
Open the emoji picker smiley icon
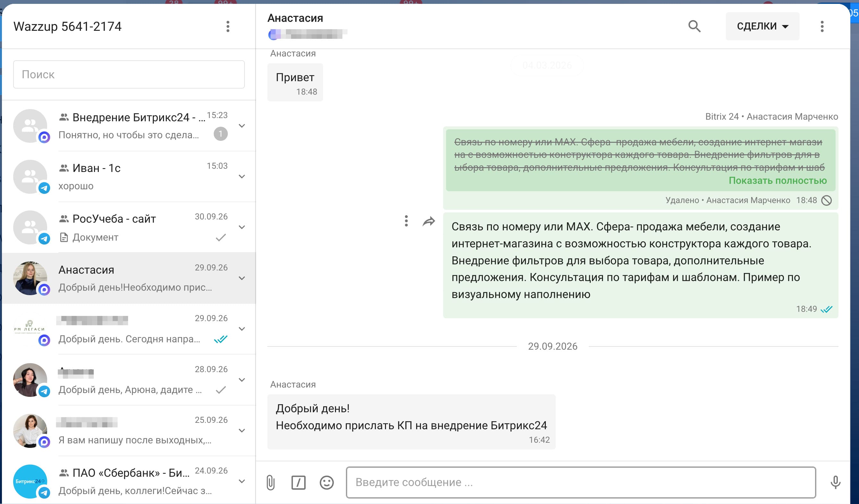click(x=327, y=482)
